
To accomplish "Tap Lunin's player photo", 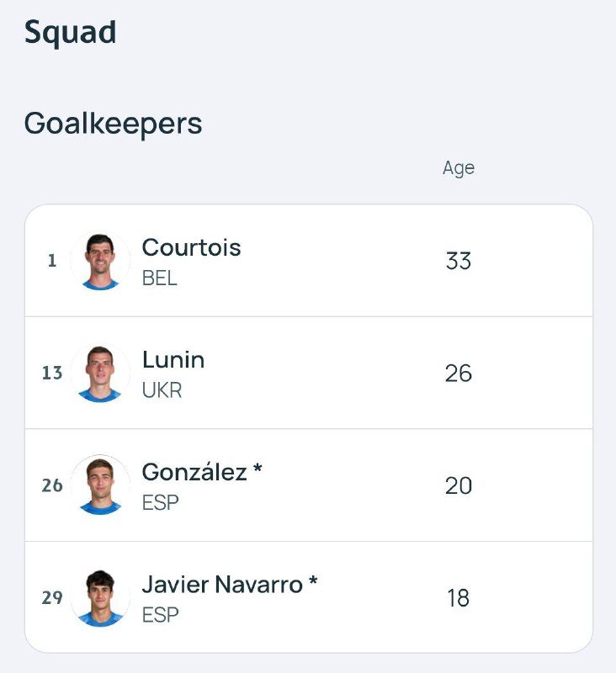I will pos(101,373).
